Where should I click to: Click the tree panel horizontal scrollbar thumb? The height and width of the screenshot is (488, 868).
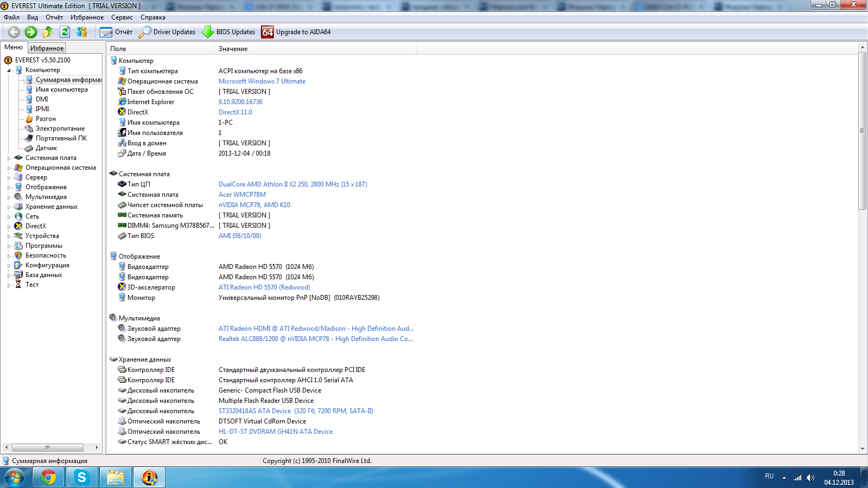coord(48,447)
